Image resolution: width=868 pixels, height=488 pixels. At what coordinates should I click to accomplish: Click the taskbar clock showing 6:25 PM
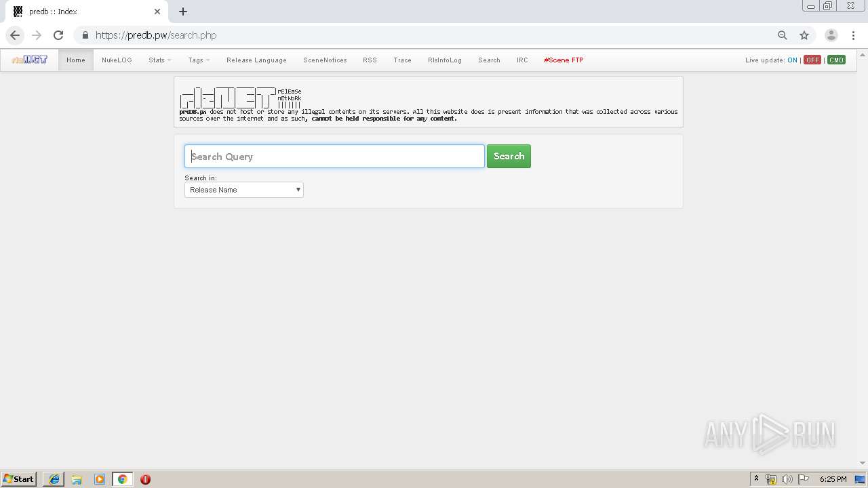point(833,479)
